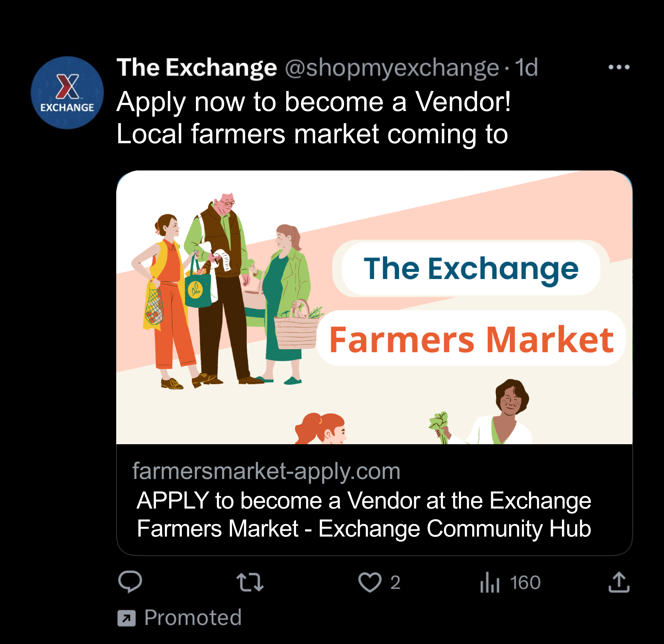The image size is (664, 644).
Task: Open the three-dot more options menu
Action: [x=619, y=67]
